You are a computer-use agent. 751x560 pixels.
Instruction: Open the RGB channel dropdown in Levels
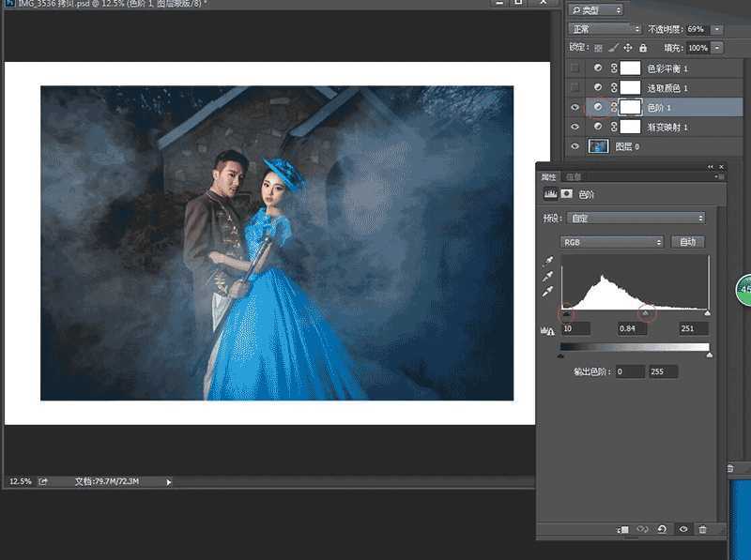click(x=611, y=242)
